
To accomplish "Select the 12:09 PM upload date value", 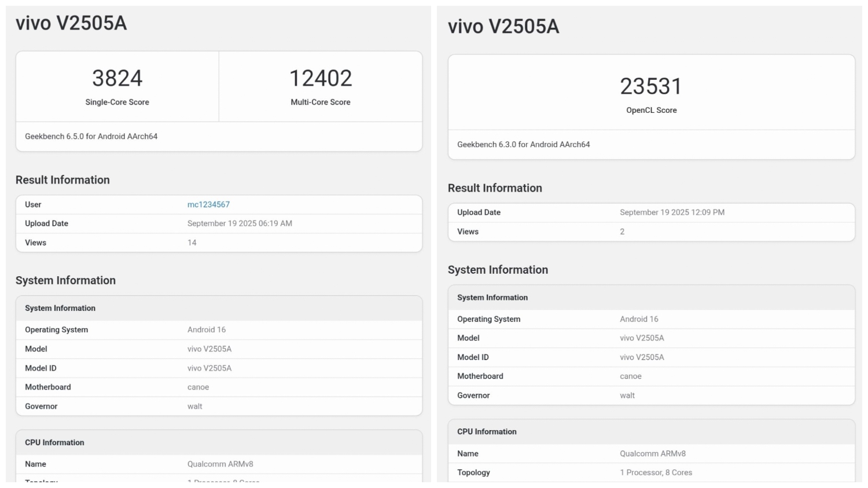I will click(x=672, y=212).
